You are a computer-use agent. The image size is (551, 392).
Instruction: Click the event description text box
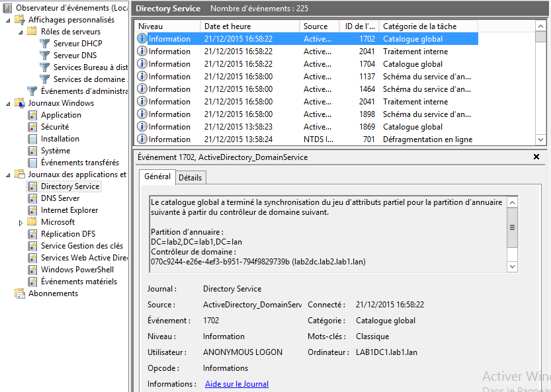(x=328, y=234)
